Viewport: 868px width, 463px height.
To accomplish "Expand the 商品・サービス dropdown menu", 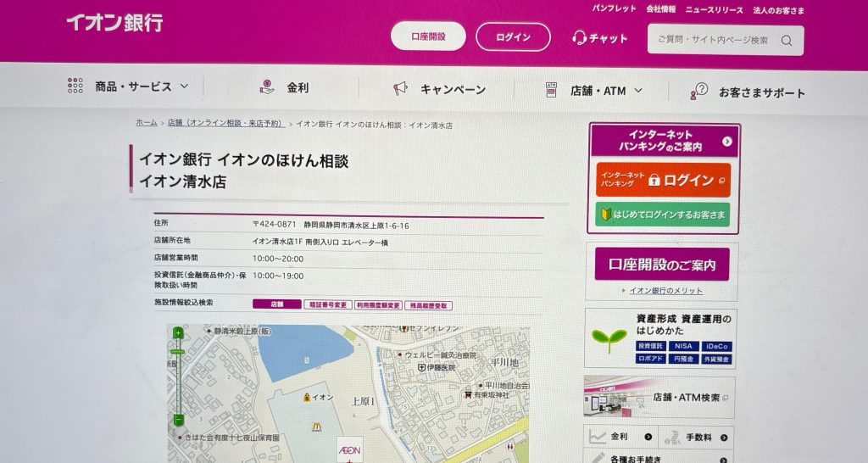I will [184, 86].
